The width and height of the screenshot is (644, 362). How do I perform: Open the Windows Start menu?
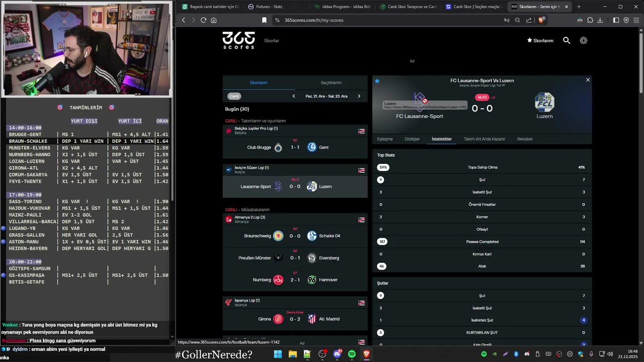tap(278, 354)
